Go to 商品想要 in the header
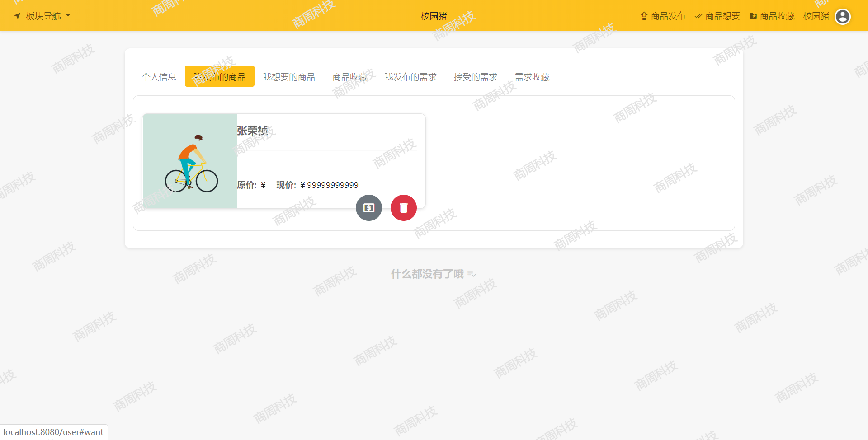Image resolution: width=868 pixels, height=440 pixels. pyautogui.click(x=717, y=16)
